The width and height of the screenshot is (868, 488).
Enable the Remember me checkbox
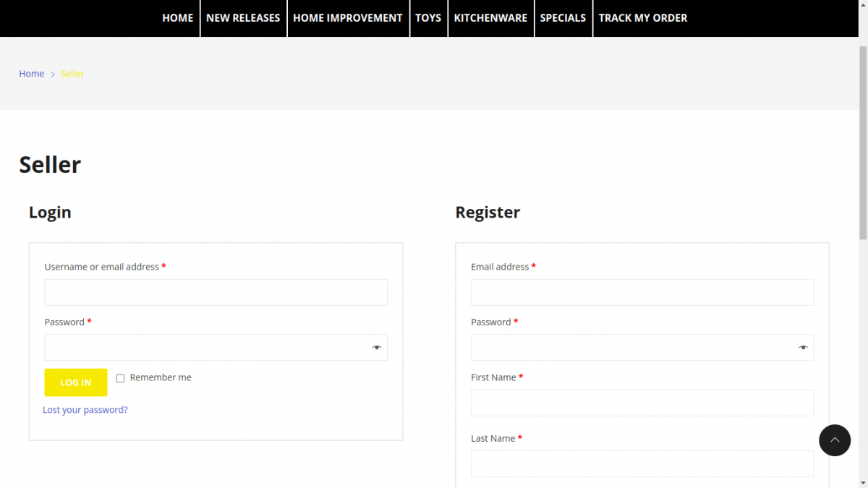[x=120, y=378]
